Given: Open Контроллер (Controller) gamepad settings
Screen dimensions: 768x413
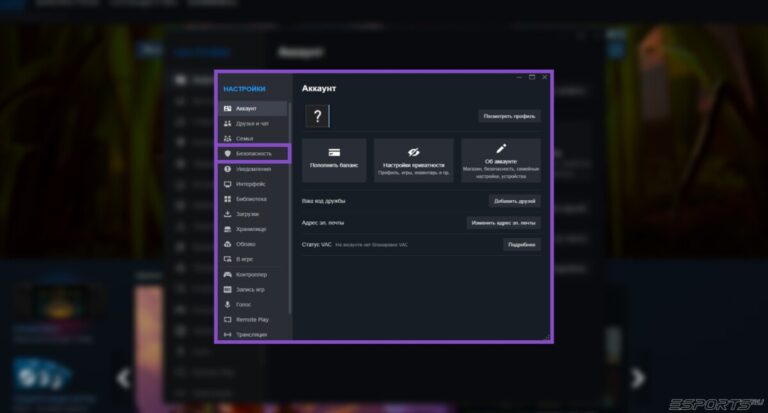Looking at the screenshot, I should 252,274.
